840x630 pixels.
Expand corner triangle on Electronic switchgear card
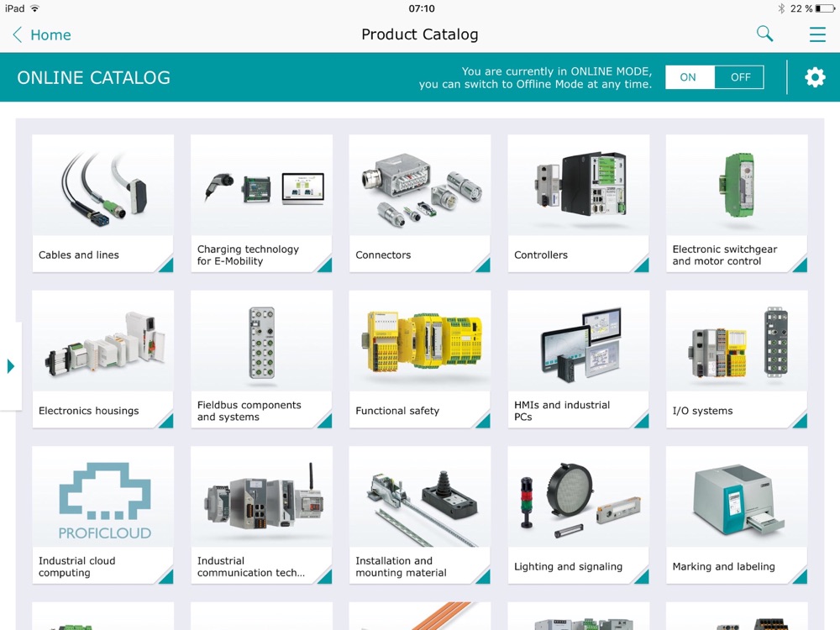pos(801,265)
